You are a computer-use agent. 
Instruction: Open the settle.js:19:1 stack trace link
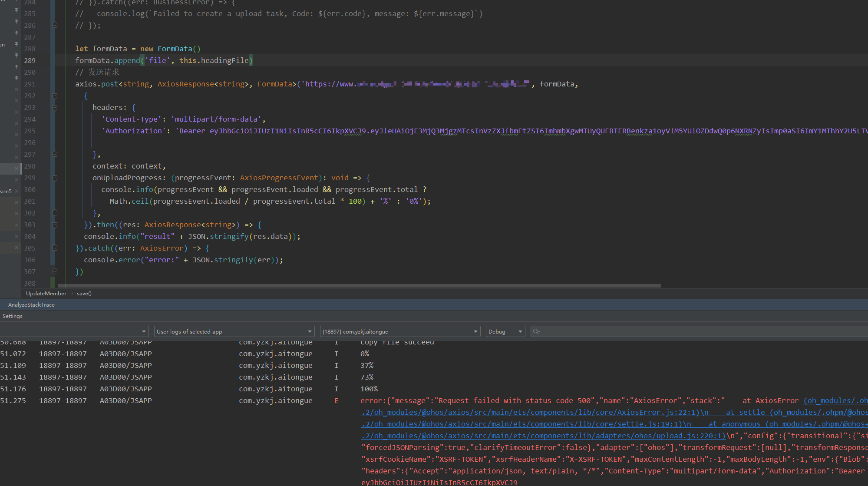(521, 424)
